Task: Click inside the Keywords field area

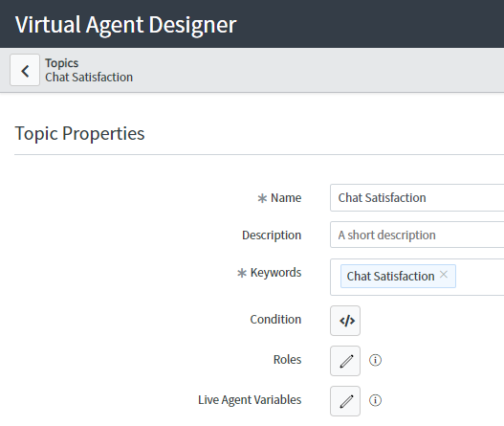Action: [x=417, y=277]
